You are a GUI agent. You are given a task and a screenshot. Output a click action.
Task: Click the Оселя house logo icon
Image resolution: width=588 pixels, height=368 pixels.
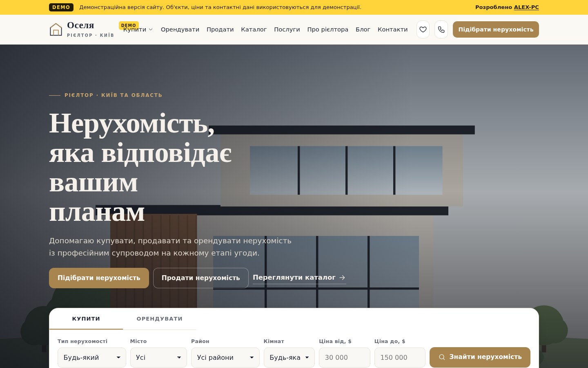56,29
